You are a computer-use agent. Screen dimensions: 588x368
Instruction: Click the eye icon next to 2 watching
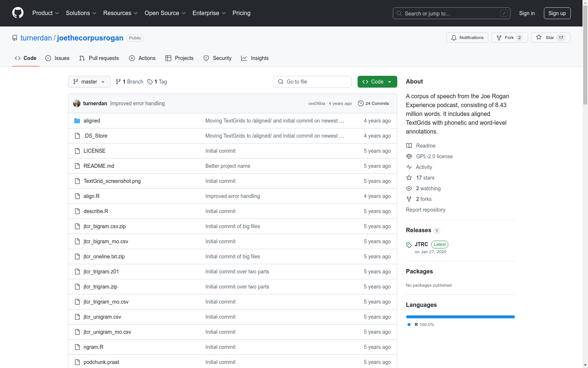click(409, 188)
